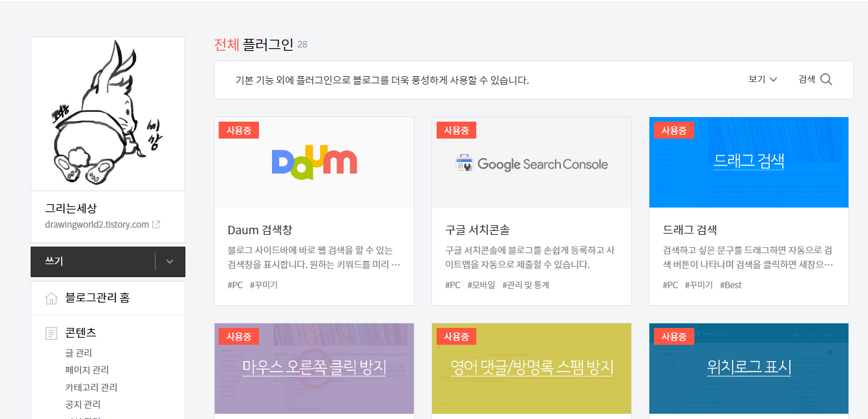
Task: Click #PC tag on 드래그 검색 card
Action: [x=670, y=285]
